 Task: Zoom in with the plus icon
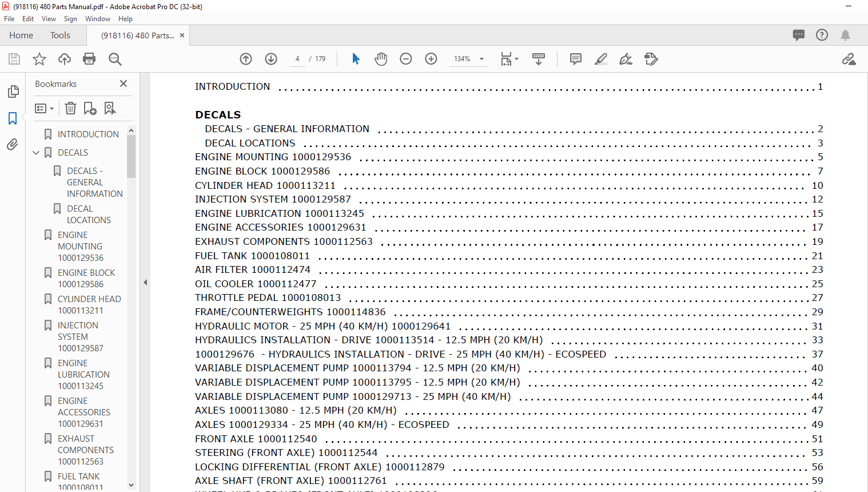click(431, 59)
